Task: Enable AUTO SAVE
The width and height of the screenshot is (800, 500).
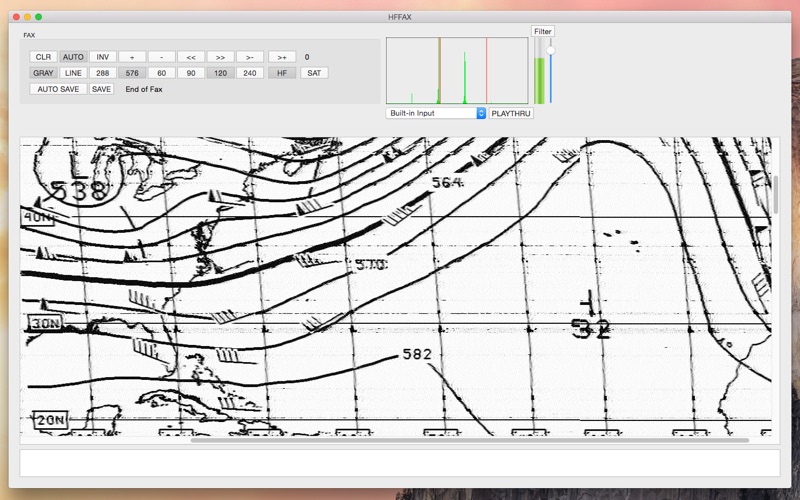Action: coord(58,89)
